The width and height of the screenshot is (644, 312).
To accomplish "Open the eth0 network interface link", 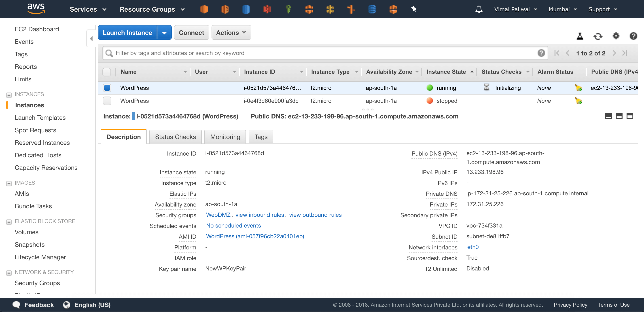I will coord(473,247).
